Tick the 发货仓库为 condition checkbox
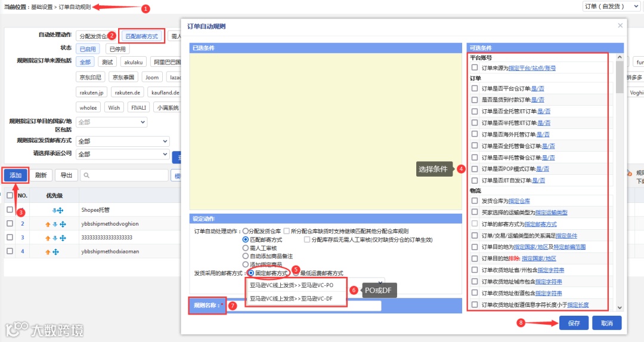This screenshot has height=342, width=644. [475, 201]
